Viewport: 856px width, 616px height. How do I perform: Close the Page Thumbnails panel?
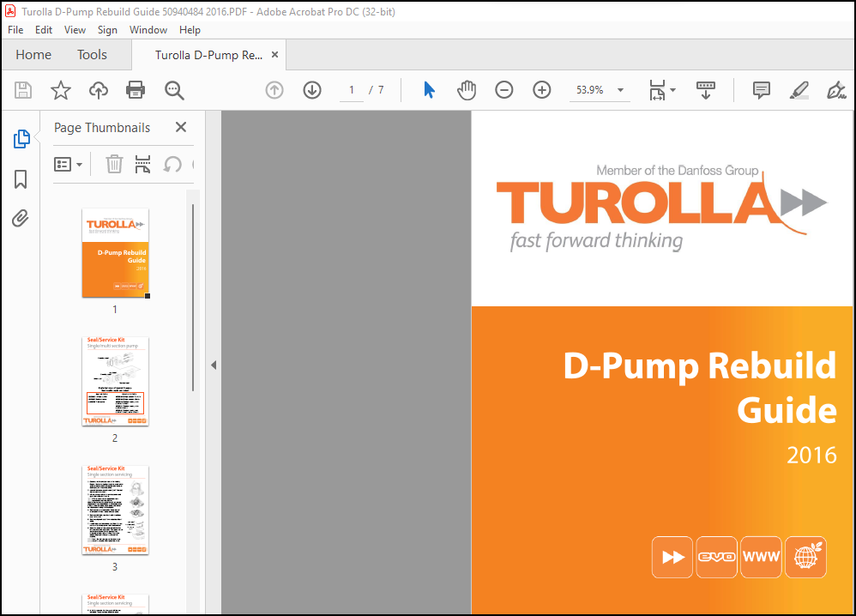181,127
